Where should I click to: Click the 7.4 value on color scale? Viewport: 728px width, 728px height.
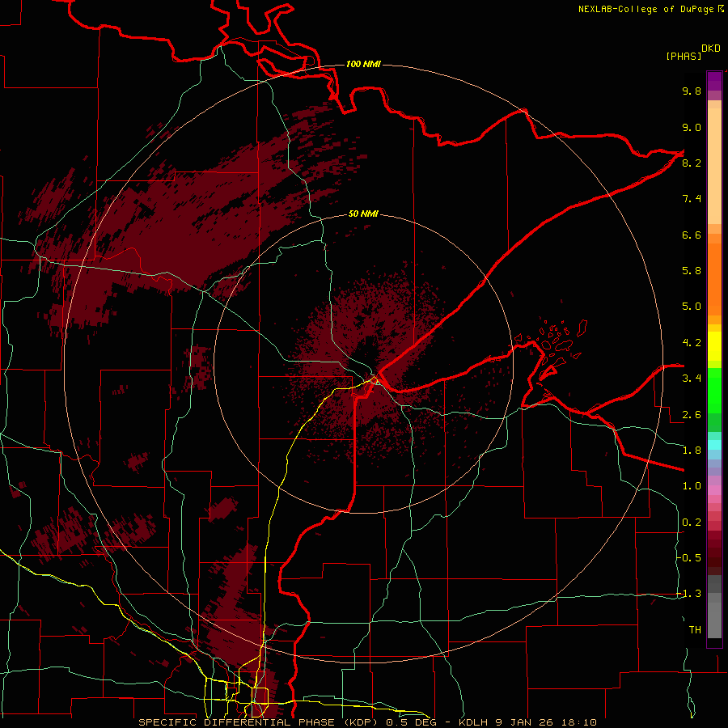[x=692, y=199]
